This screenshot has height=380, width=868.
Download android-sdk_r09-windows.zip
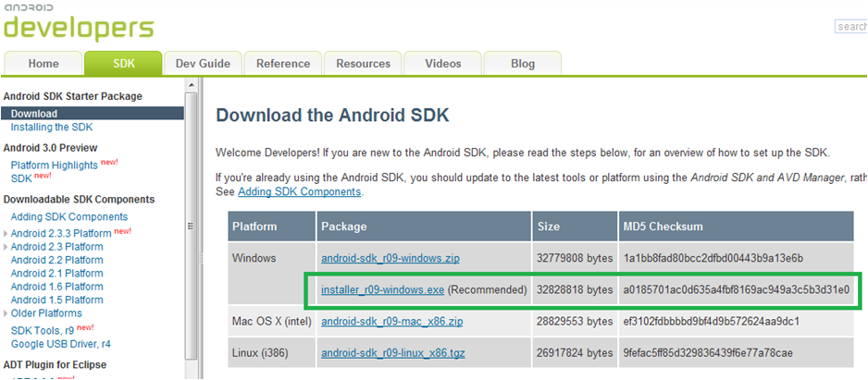click(391, 258)
